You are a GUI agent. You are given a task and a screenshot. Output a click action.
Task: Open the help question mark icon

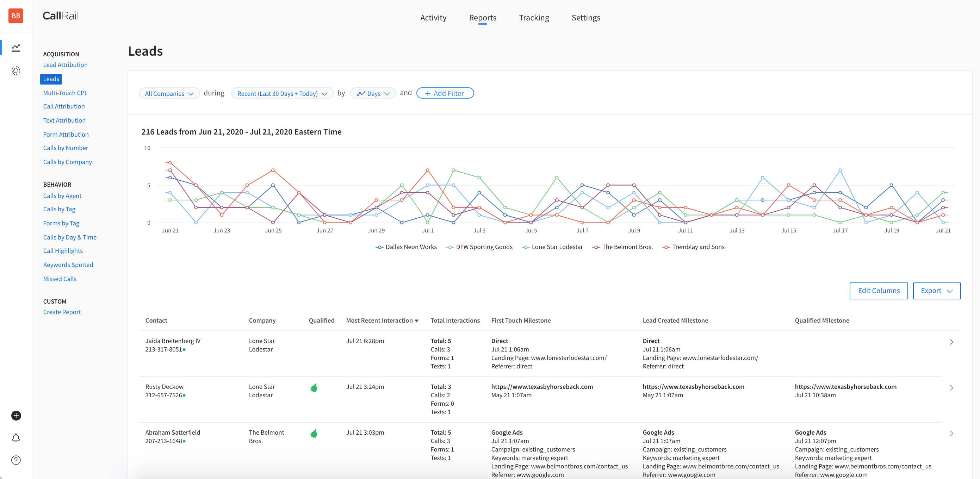tap(15, 460)
